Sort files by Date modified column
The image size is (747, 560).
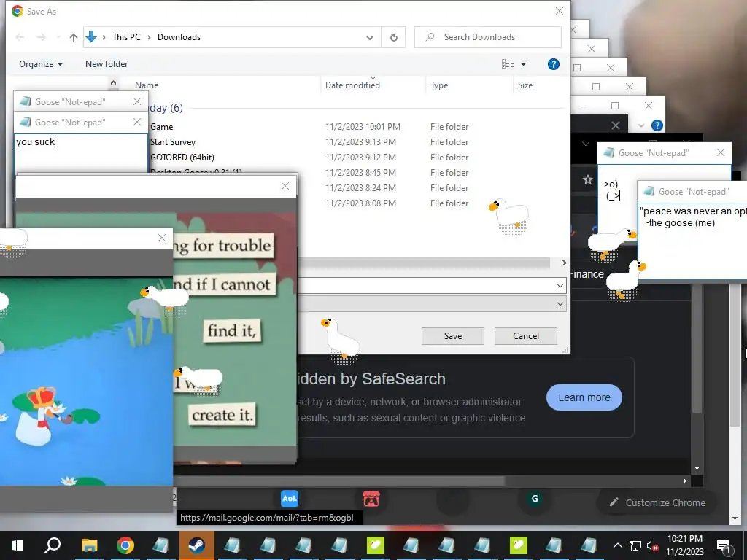pos(352,85)
